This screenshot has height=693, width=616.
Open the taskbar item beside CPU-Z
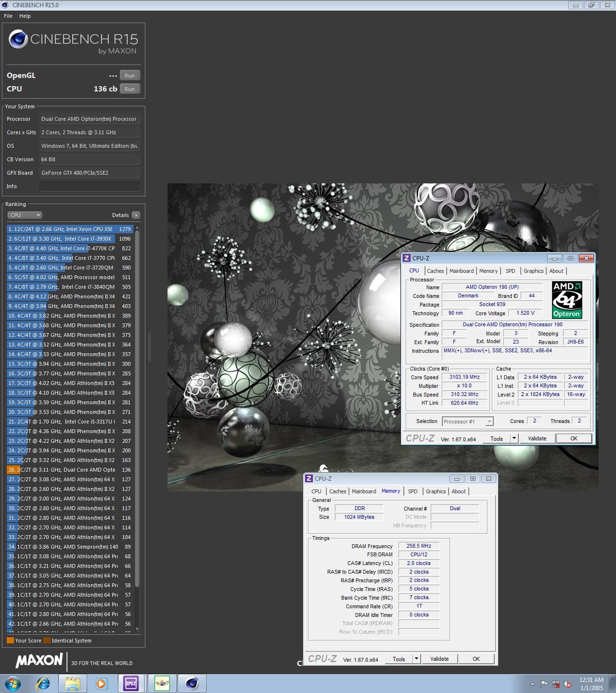[x=162, y=683]
